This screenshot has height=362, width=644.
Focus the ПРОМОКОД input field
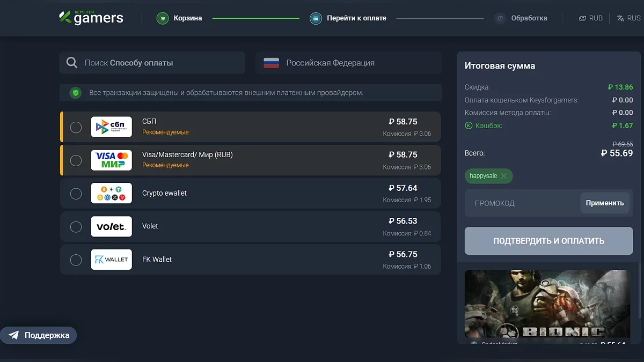(x=521, y=203)
